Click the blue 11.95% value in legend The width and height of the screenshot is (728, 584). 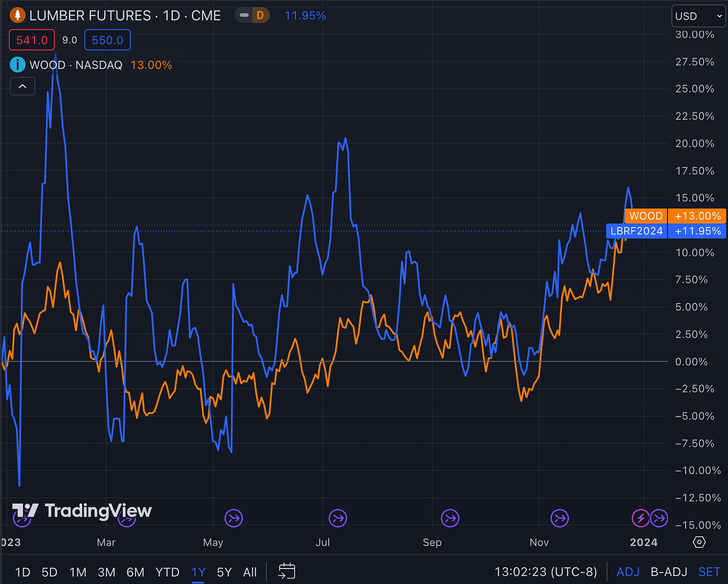[x=305, y=15]
